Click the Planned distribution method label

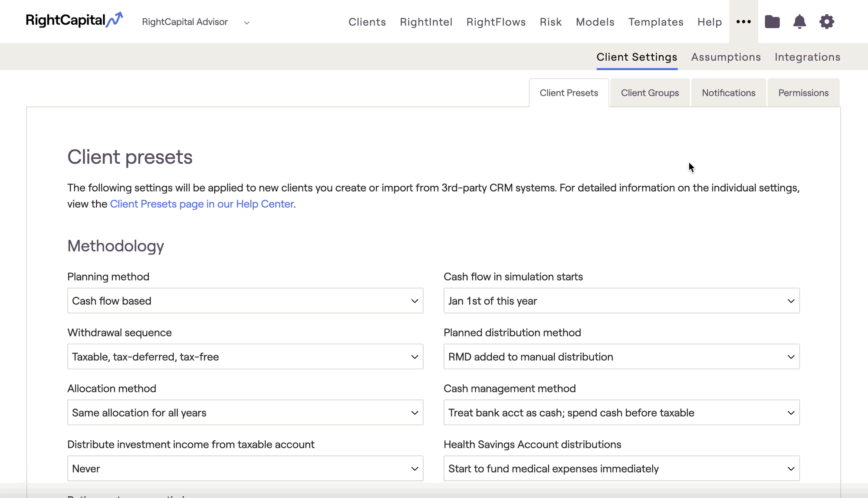tap(512, 333)
